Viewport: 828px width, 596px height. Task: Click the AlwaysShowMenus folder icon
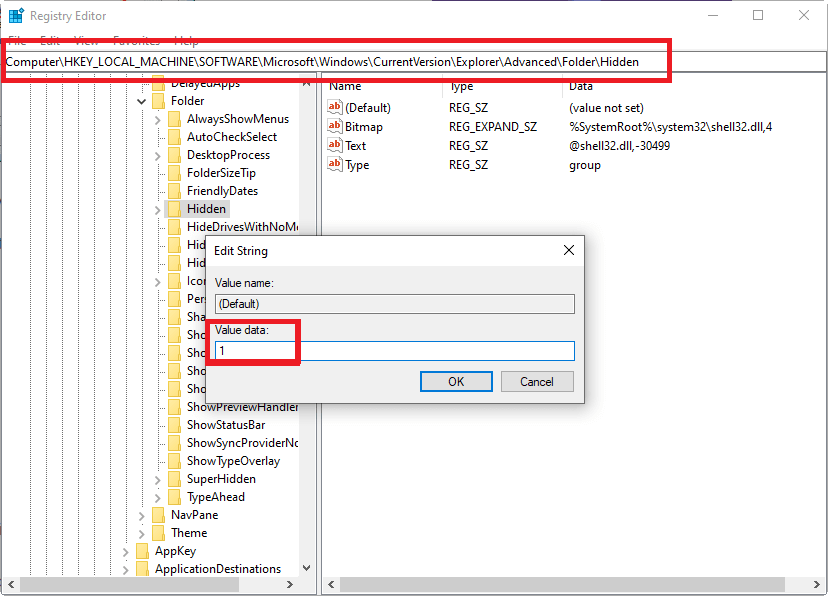pyautogui.click(x=174, y=119)
